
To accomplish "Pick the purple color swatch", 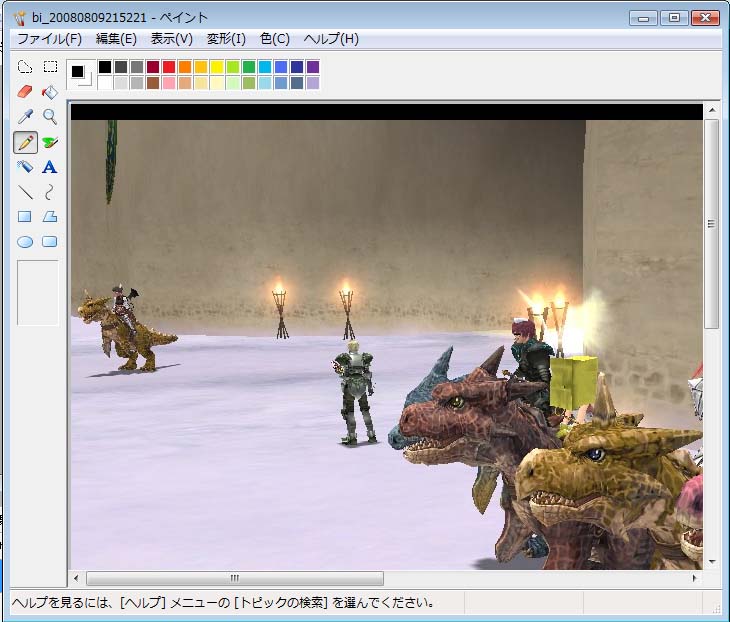I will point(313,67).
